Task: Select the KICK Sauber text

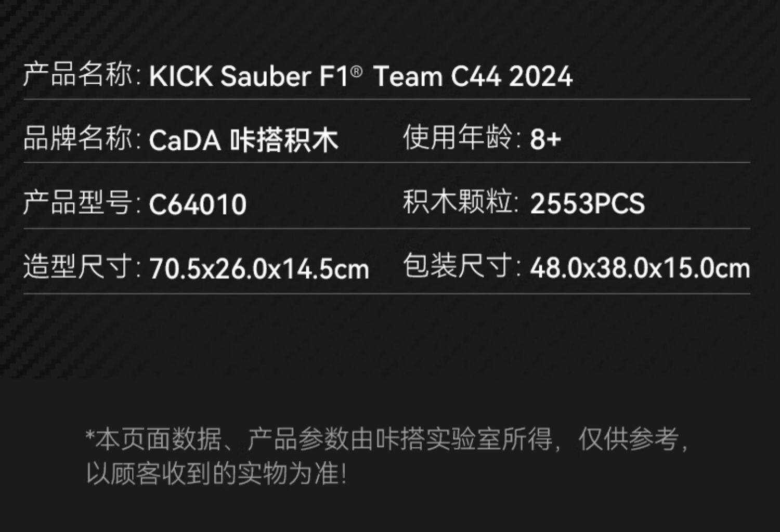Action: coord(230,76)
